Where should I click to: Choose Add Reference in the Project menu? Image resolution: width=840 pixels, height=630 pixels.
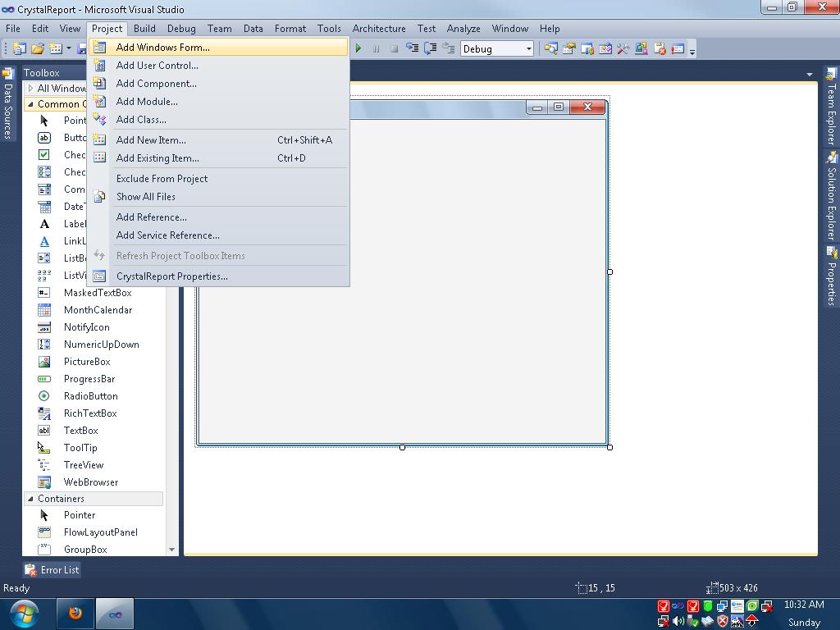pos(151,217)
